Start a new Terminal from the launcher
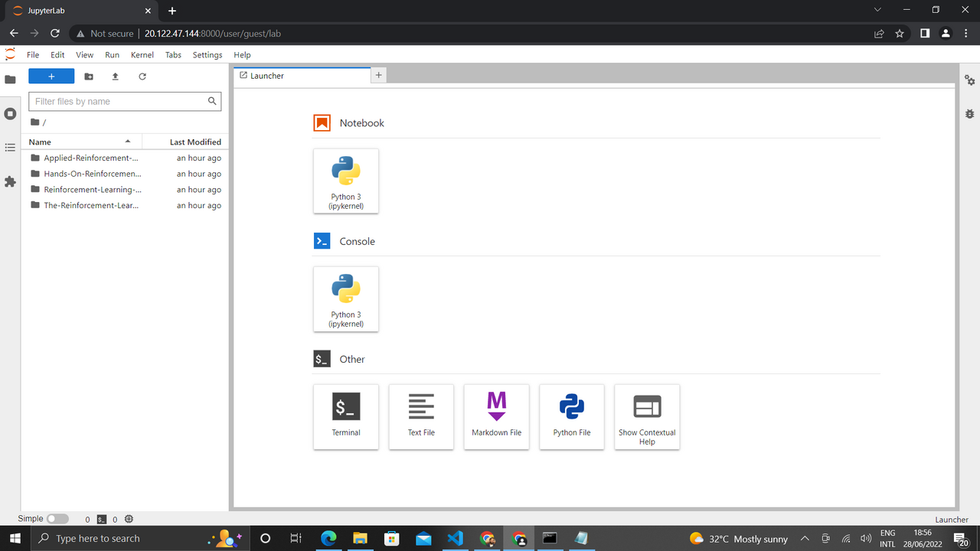This screenshot has height=551, width=980. [x=346, y=417]
